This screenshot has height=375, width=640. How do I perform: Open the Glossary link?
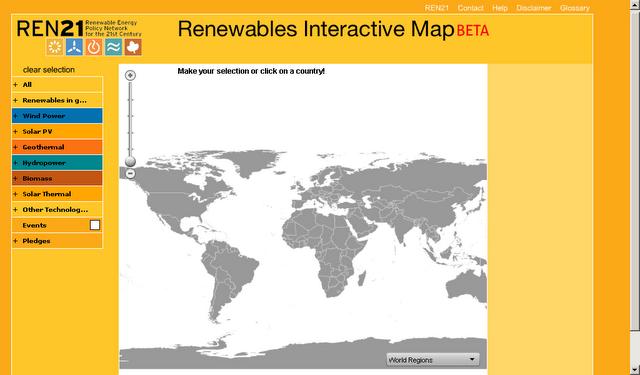[x=575, y=8]
